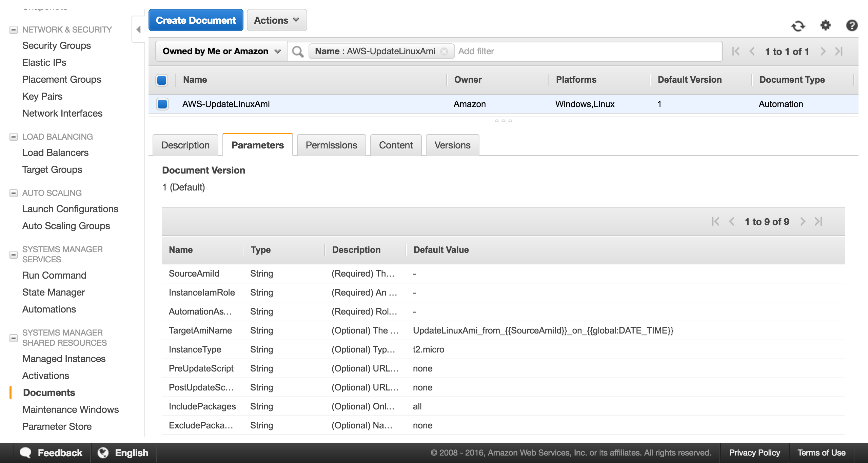Open Elastic IPs in sidebar
The height and width of the screenshot is (463, 868).
[x=44, y=63]
